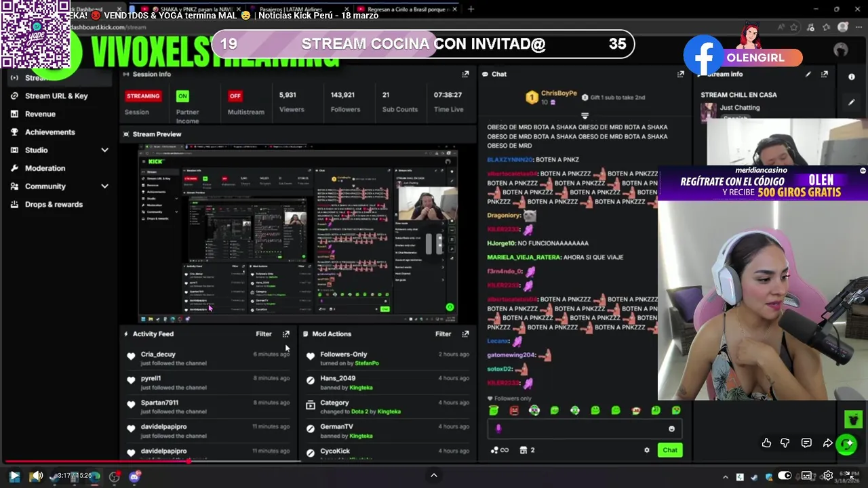Pop out the Stream info panel

(x=824, y=74)
